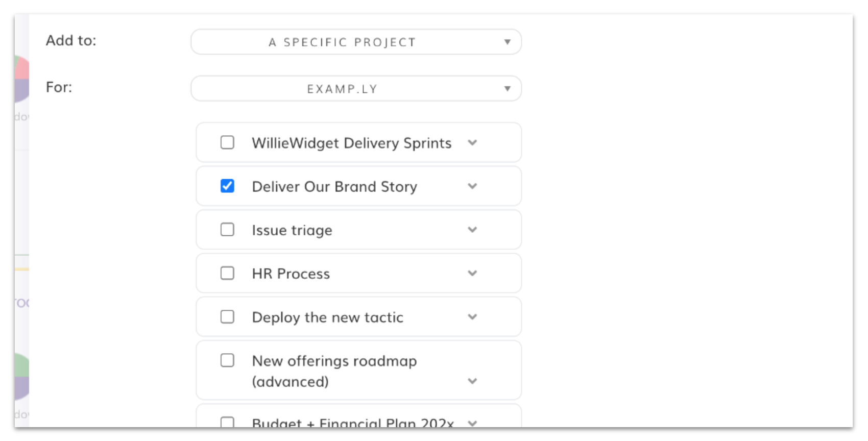
Task: Click the WillieWidget Delivery Sprints project label
Action: [x=351, y=143]
